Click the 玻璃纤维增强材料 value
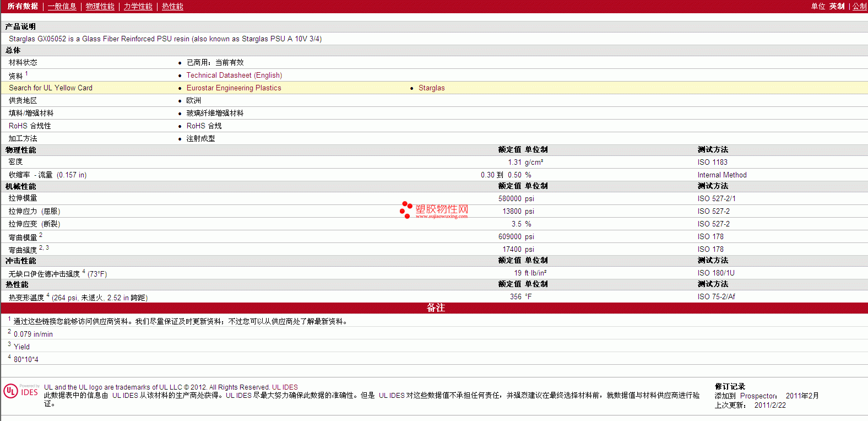The height and width of the screenshot is (421, 868). pyautogui.click(x=215, y=114)
